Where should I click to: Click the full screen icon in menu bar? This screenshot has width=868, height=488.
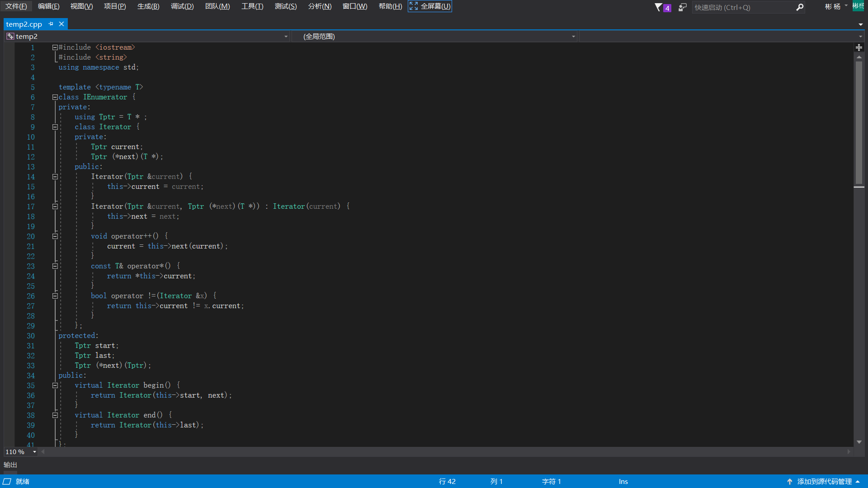click(414, 6)
